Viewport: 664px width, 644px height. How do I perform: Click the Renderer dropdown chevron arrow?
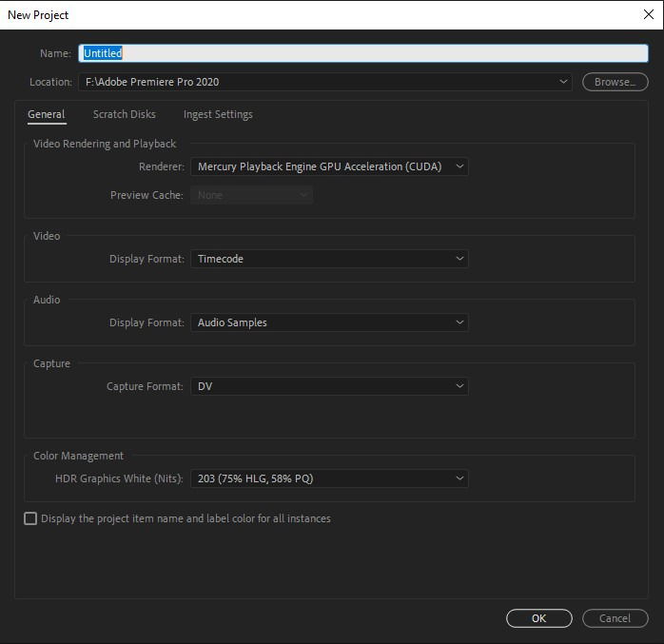459,166
